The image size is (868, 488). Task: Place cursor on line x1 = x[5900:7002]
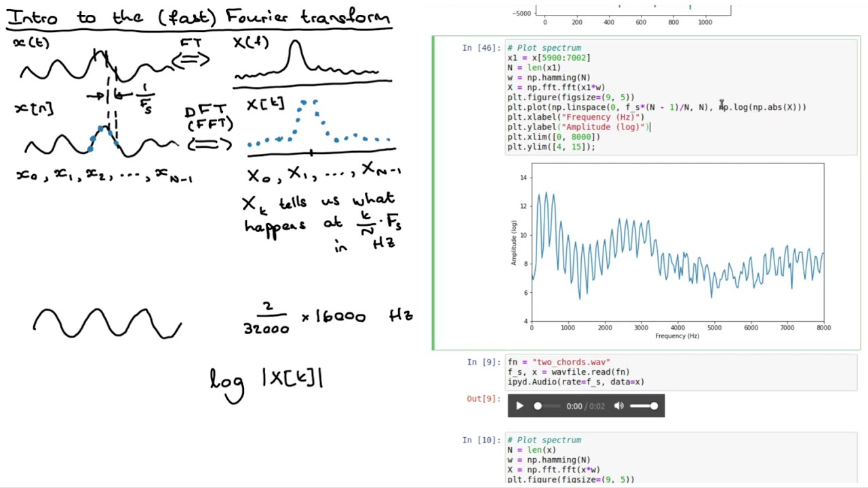click(x=549, y=58)
